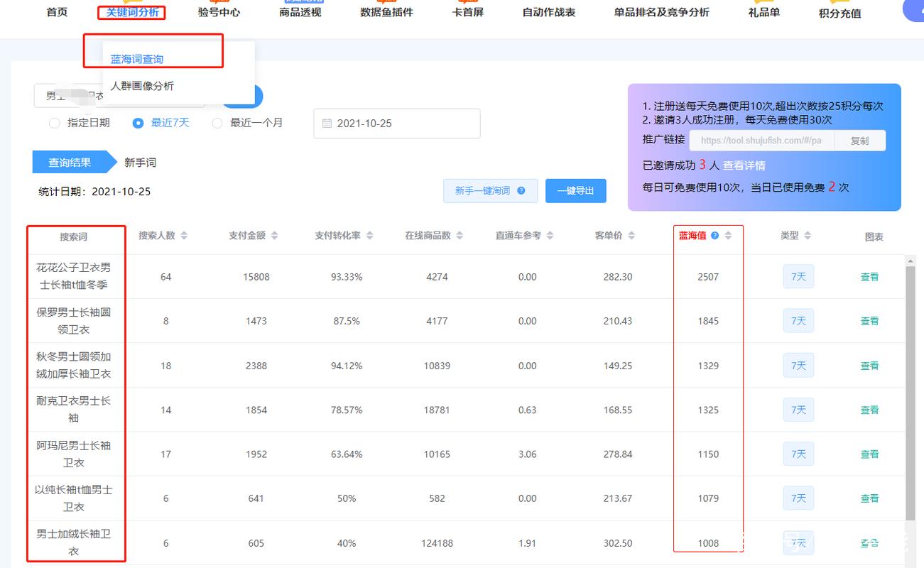Click the date field showing 2021-10-25
Screen dimensions: 924x568
(397, 124)
